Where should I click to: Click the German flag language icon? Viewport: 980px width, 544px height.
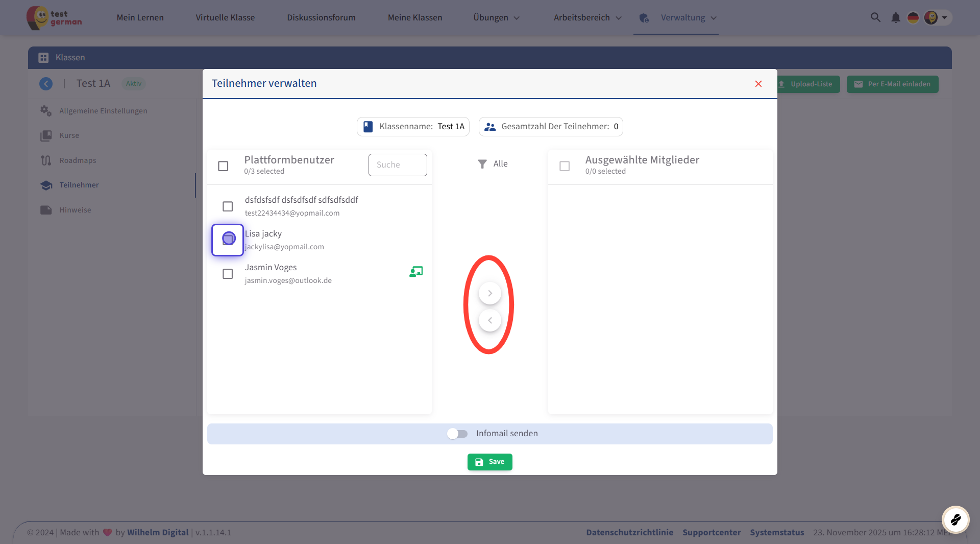click(913, 18)
